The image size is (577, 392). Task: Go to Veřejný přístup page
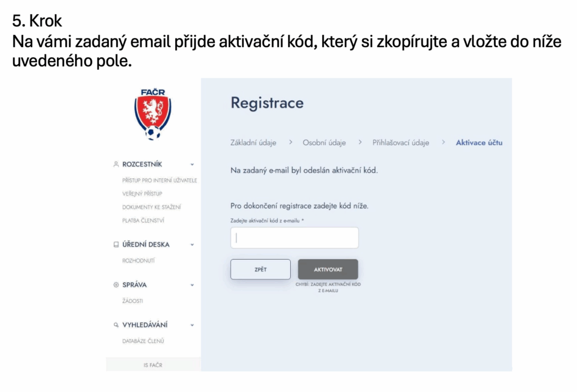pos(142,194)
